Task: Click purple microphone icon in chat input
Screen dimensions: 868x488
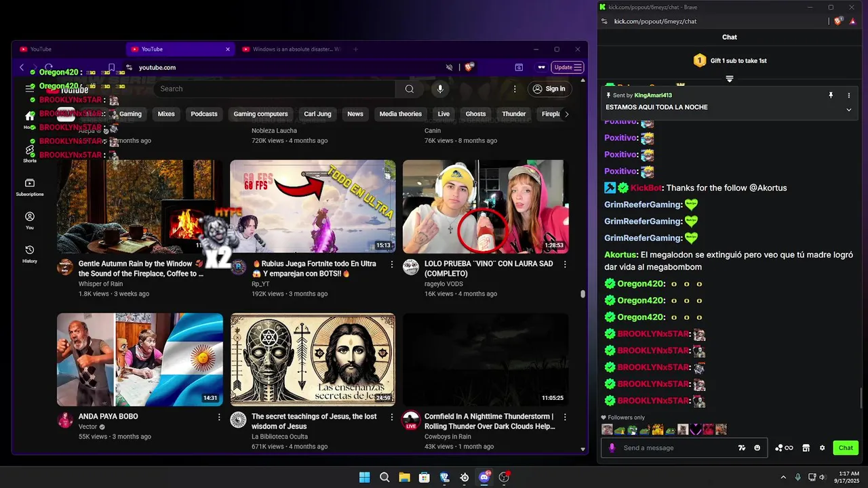Action: pos(612,448)
